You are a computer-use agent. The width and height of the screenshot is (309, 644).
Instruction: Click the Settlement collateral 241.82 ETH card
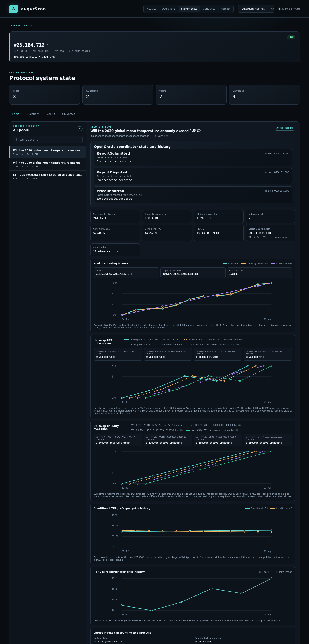tap(115, 217)
